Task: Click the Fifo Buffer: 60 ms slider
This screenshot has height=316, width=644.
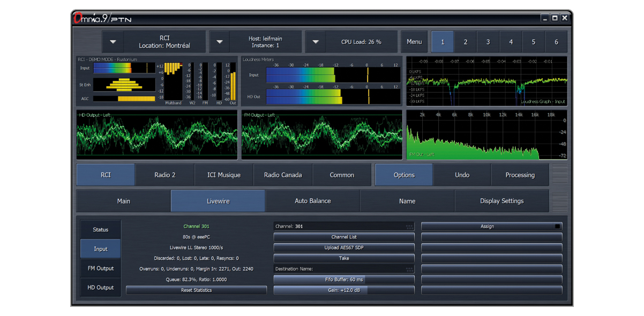Action: tap(344, 280)
